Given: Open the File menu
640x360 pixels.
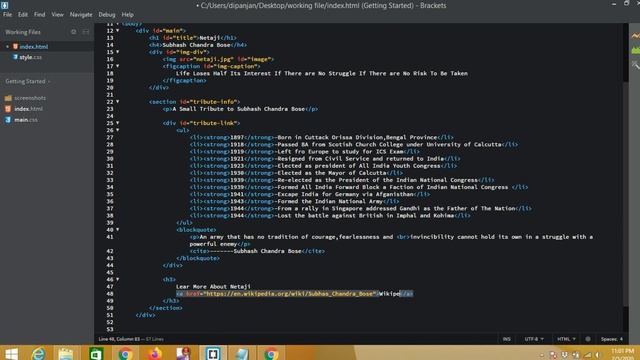Looking at the screenshot, I should coord(7,14).
